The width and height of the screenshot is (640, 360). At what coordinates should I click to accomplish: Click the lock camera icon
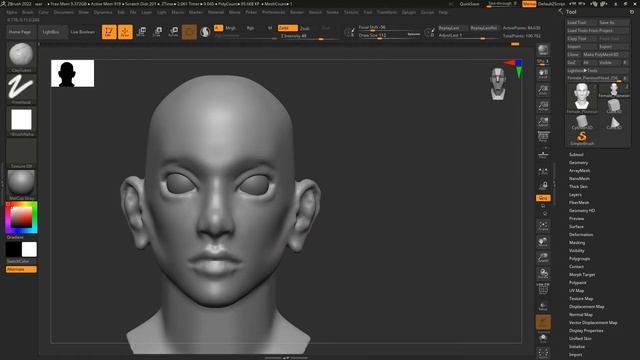pos(543,186)
